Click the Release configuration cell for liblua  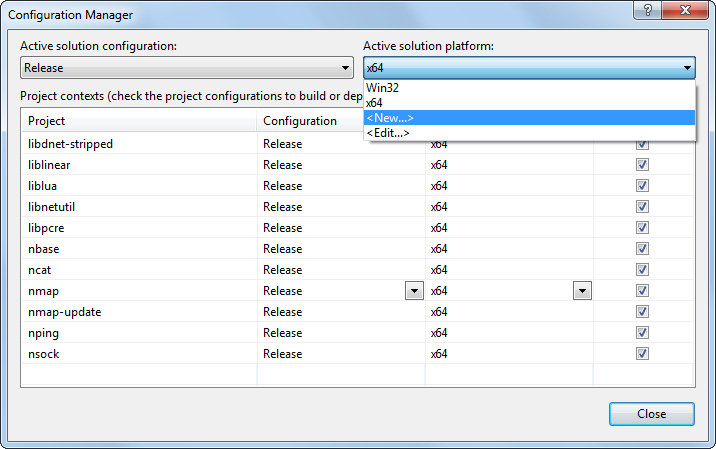[341, 186]
